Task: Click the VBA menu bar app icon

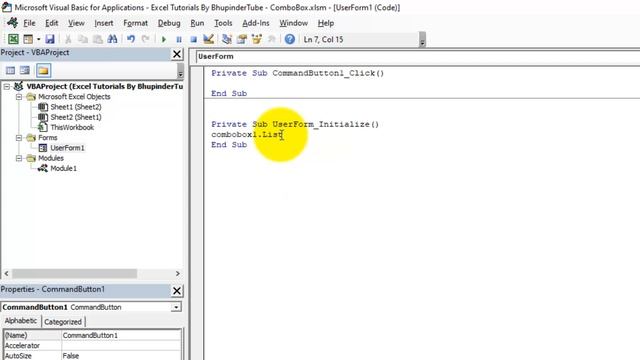Action: pos(12,23)
